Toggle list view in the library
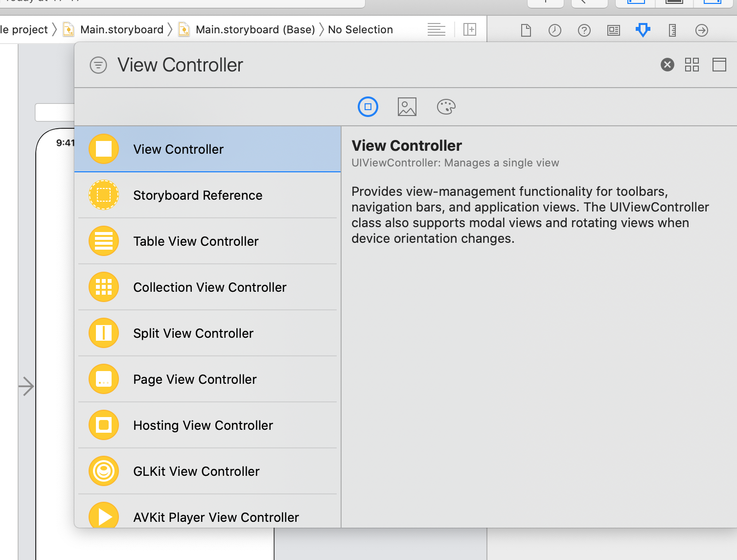737x560 pixels. pyautogui.click(x=719, y=64)
